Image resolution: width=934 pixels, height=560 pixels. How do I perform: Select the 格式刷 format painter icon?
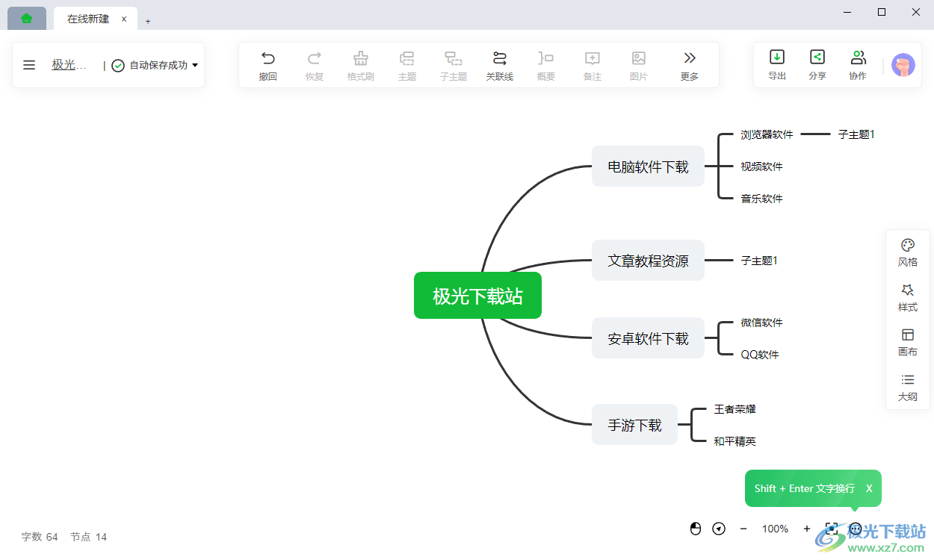pos(361,58)
